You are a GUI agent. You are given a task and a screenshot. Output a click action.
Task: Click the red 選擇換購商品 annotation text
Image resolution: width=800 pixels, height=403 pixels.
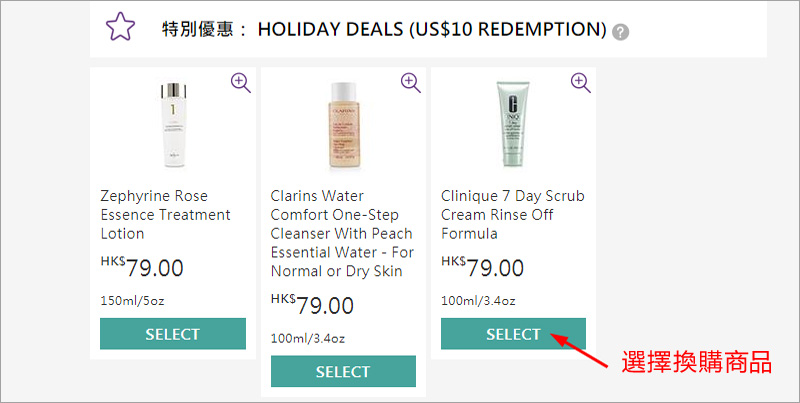coord(696,362)
